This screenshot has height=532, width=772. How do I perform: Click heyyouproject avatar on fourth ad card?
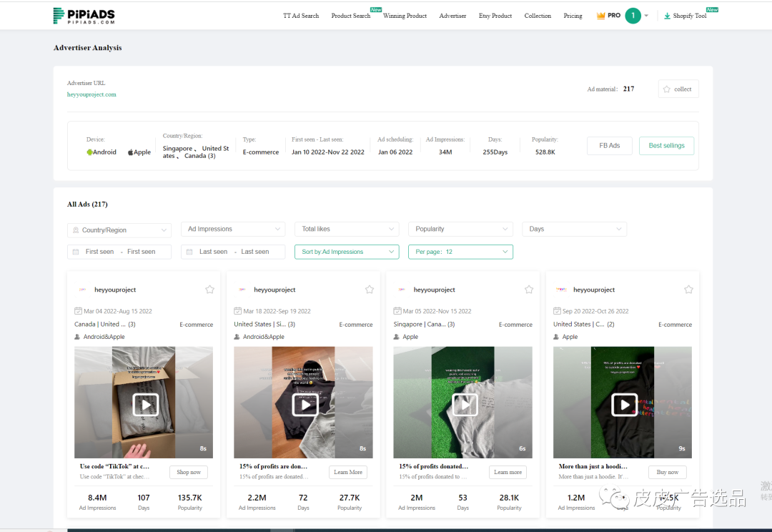561,290
